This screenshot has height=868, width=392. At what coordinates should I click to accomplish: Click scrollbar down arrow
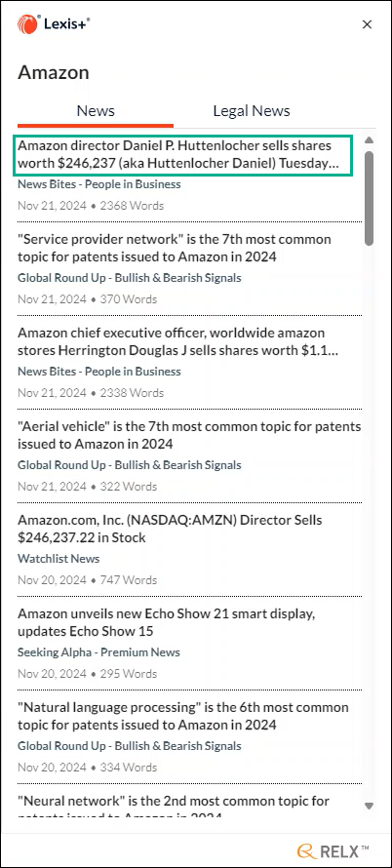[x=370, y=806]
